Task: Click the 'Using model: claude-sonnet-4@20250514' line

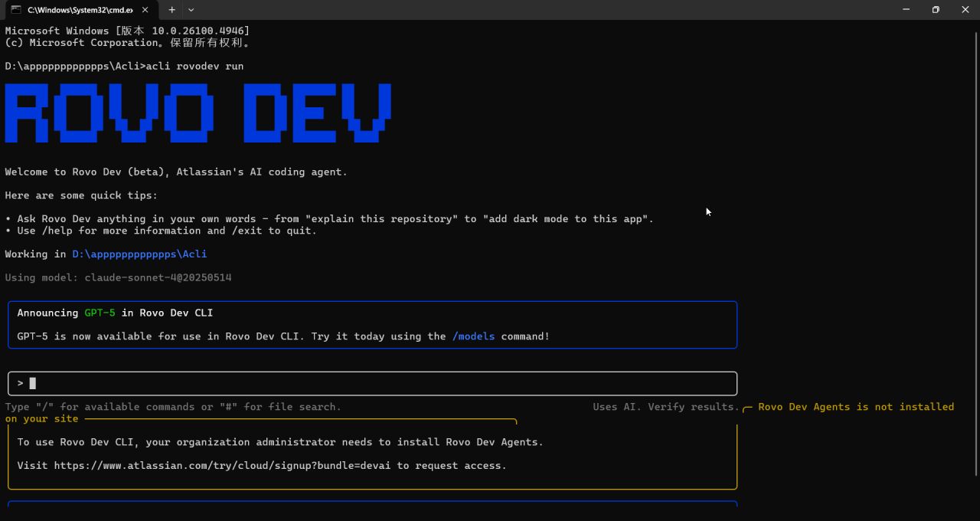Action: [x=118, y=277]
